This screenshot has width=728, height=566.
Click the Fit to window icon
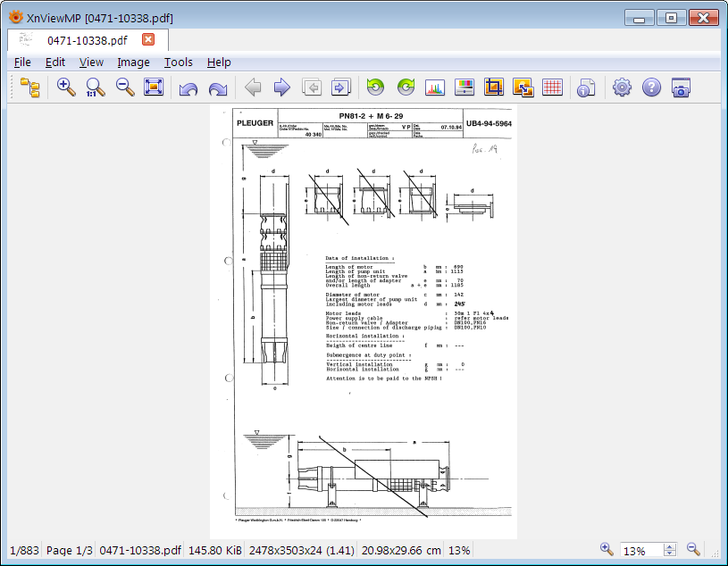pyautogui.click(x=155, y=87)
